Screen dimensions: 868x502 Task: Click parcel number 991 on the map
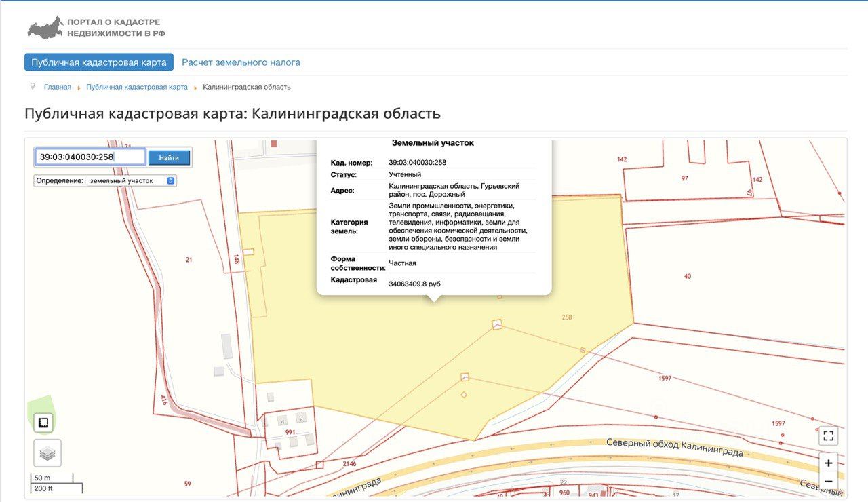290,432
